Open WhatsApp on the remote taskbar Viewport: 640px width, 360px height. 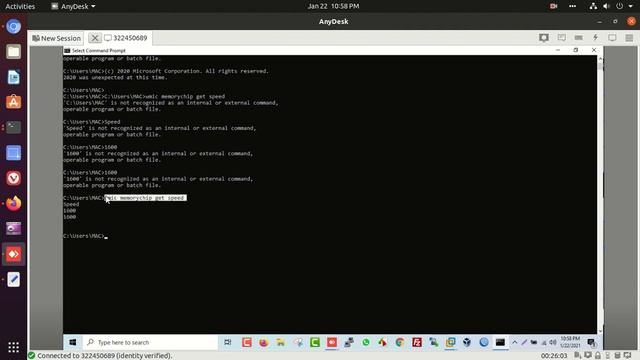click(x=366, y=342)
